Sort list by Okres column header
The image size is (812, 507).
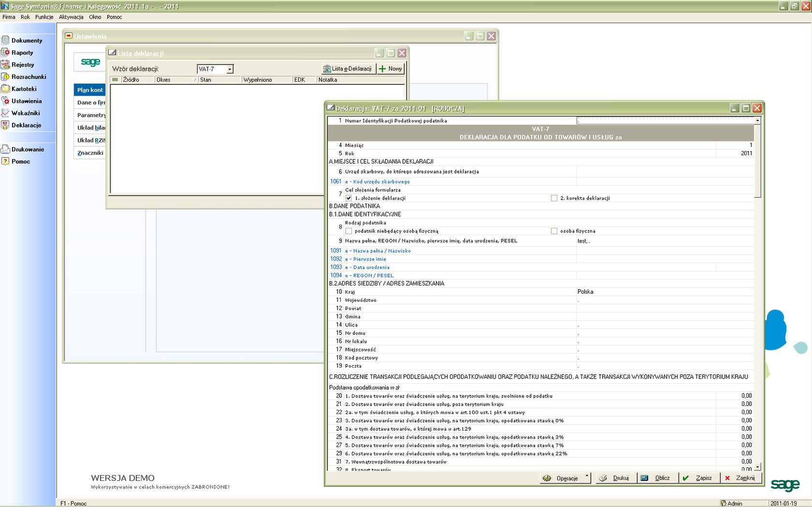coord(176,80)
